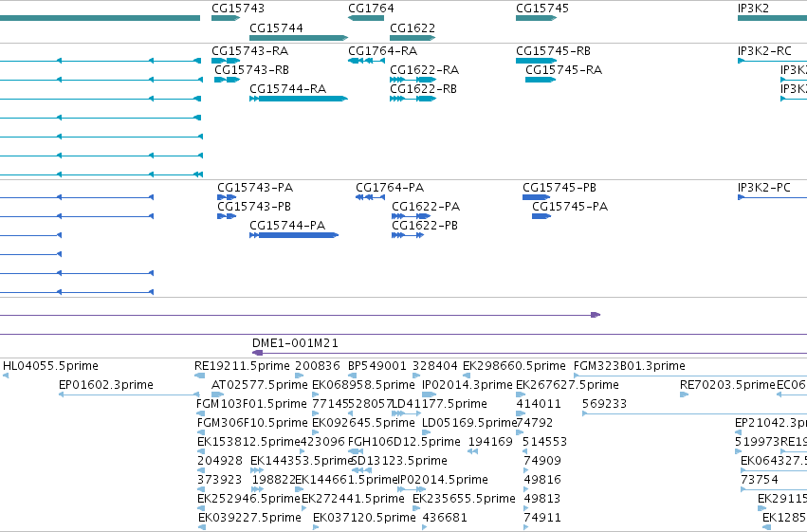This screenshot has width=807, height=532.
Task: Select protein CG15743-PA
Action: pos(255,187)
